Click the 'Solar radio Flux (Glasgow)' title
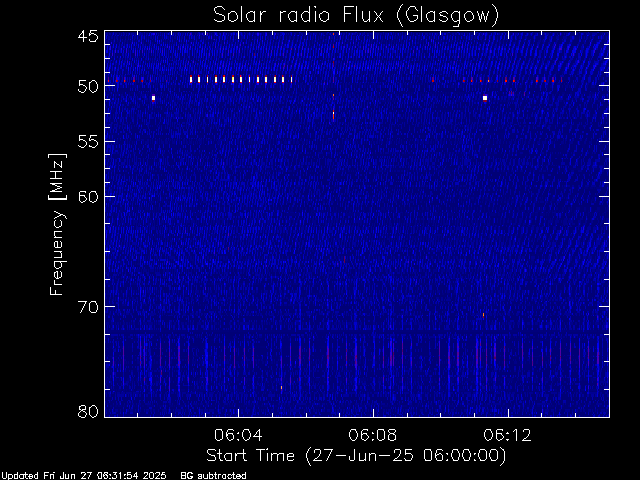The height and width of the screenshot is (480, 640). tap(356, 16)
